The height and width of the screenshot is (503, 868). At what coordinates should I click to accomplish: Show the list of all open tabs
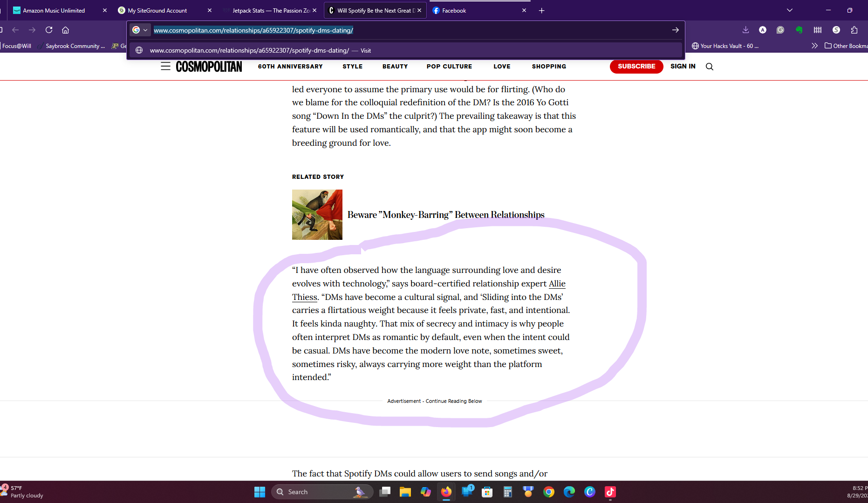[x=789, y=10]
